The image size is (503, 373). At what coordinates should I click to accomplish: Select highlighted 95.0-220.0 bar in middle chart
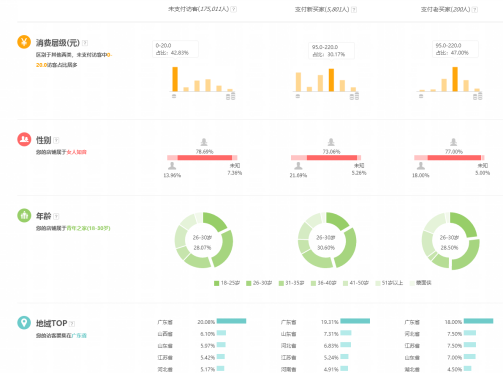click(x=331, y=80)
